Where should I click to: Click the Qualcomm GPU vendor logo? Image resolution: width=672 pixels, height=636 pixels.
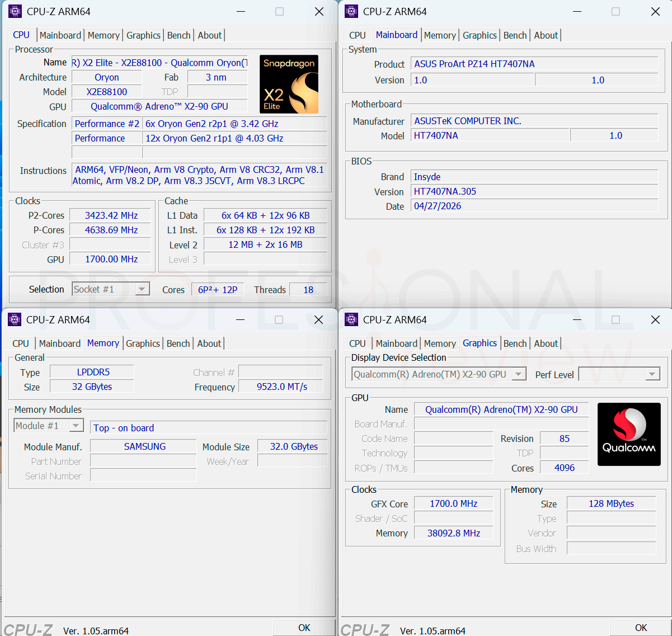[629, 435]
